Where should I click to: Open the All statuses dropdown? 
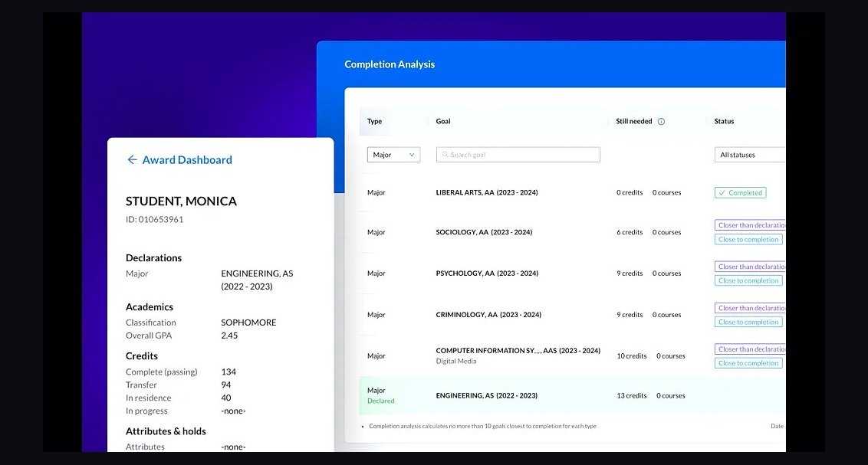point(750,155)
